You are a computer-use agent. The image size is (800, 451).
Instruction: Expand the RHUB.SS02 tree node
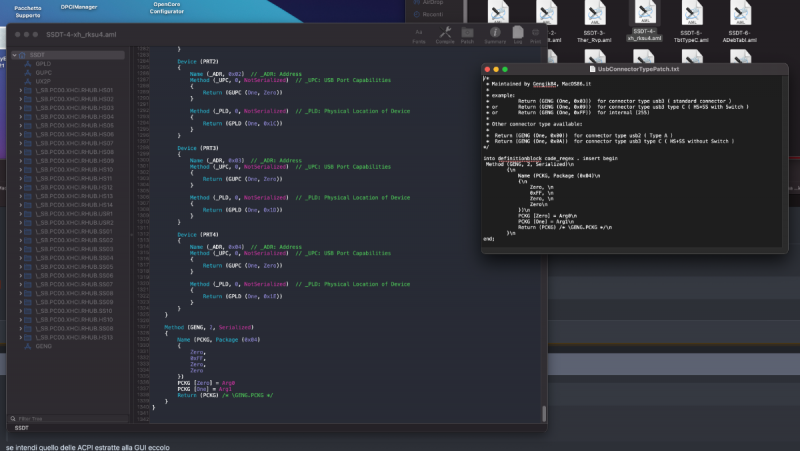pos(20,240)
